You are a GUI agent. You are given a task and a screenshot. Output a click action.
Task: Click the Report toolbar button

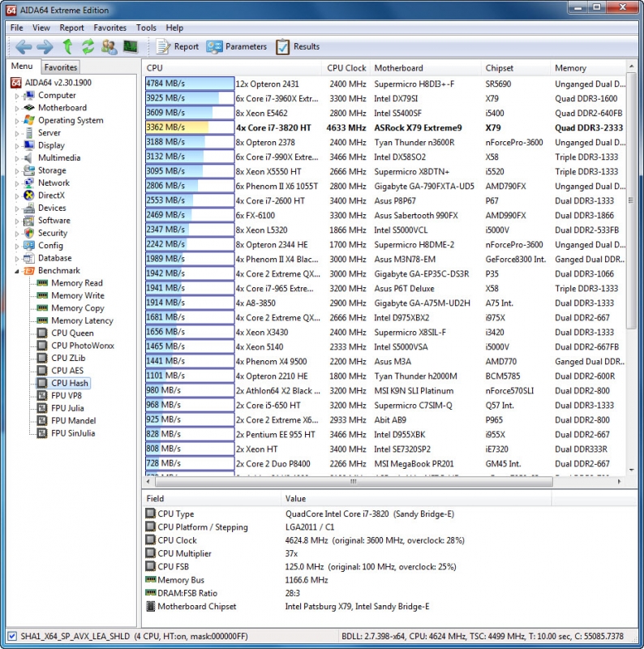pyautogui.click(x=177, y=47)
